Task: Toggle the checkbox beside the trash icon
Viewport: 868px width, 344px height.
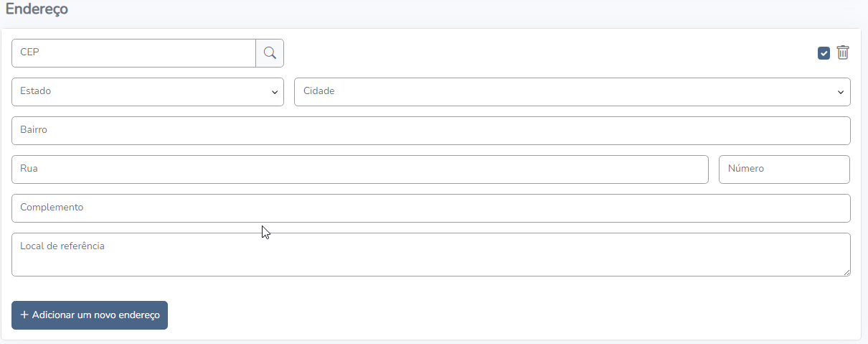Action: pos(824,53)
